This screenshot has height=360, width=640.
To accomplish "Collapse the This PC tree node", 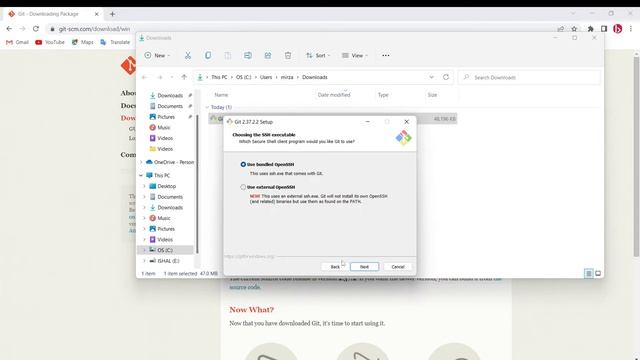I will [x=141, y=176].
